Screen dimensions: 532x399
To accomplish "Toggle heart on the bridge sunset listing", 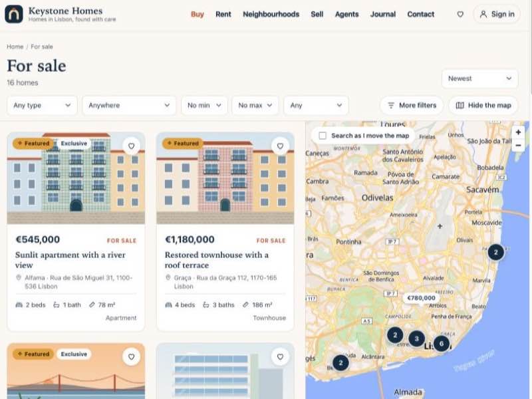I will point(131,356).
